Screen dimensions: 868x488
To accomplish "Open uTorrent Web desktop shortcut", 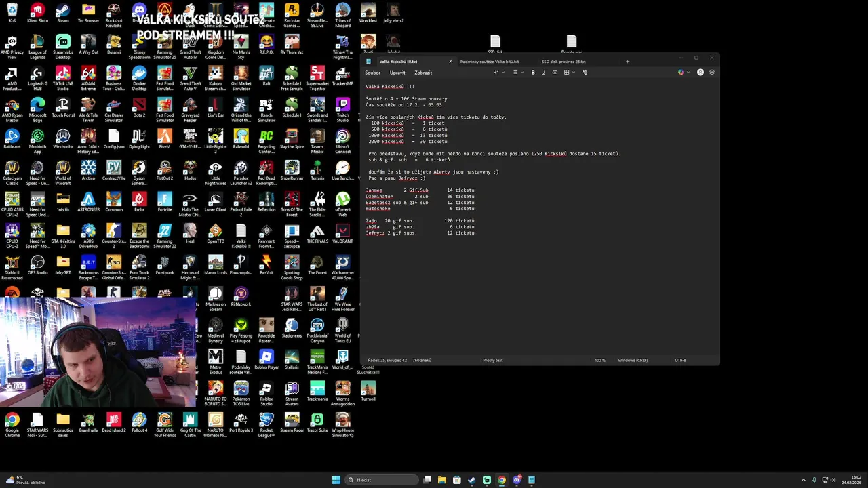I will click(342, 205).
